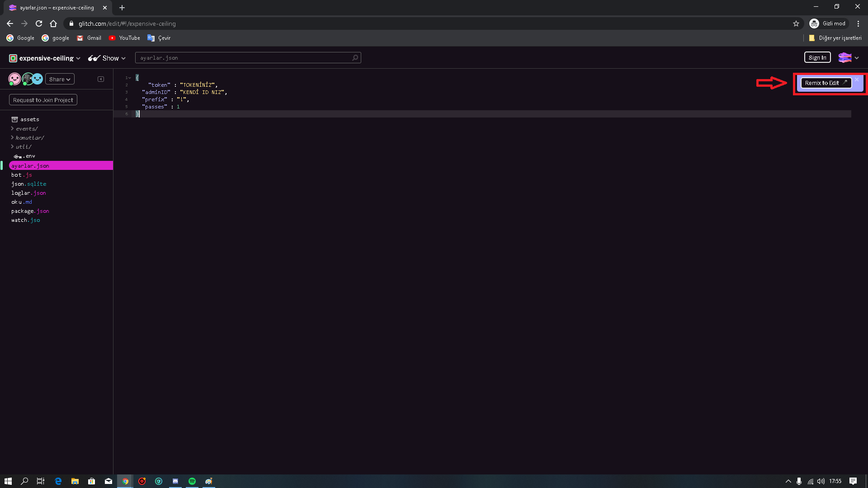This screenshot has width=868, height=488.
Task: Bookmark this page with the star
Action: [796, 23]
